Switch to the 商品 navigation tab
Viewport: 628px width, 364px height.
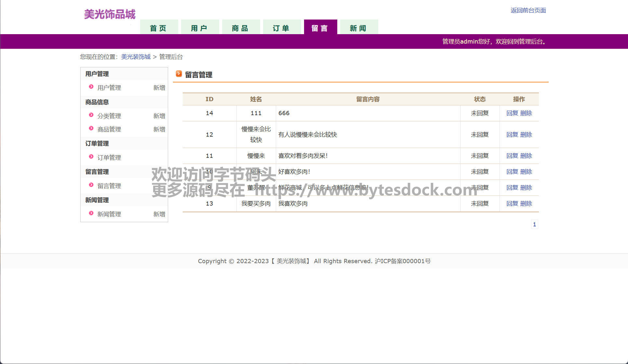(241, 28)
